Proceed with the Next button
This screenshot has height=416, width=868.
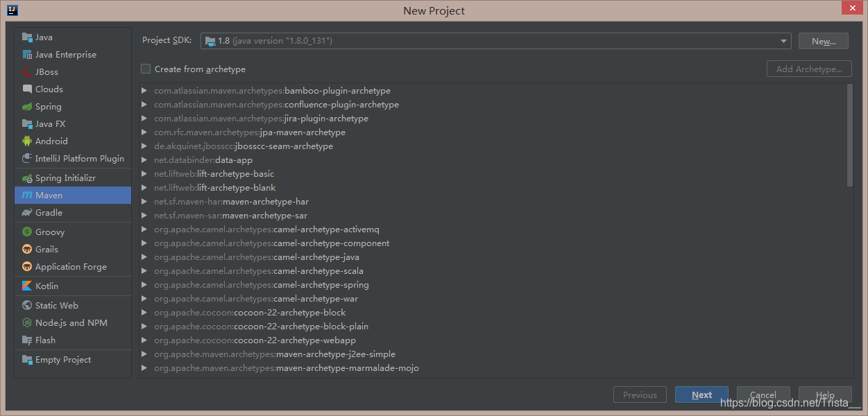[x=701, y=395]
